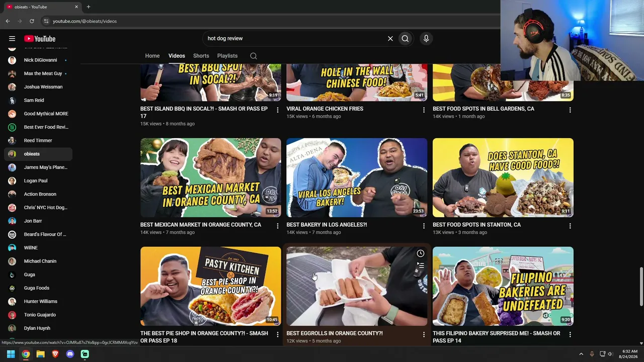Open the volume control in the tray
The image size is (644, 362).
(610, 354)
